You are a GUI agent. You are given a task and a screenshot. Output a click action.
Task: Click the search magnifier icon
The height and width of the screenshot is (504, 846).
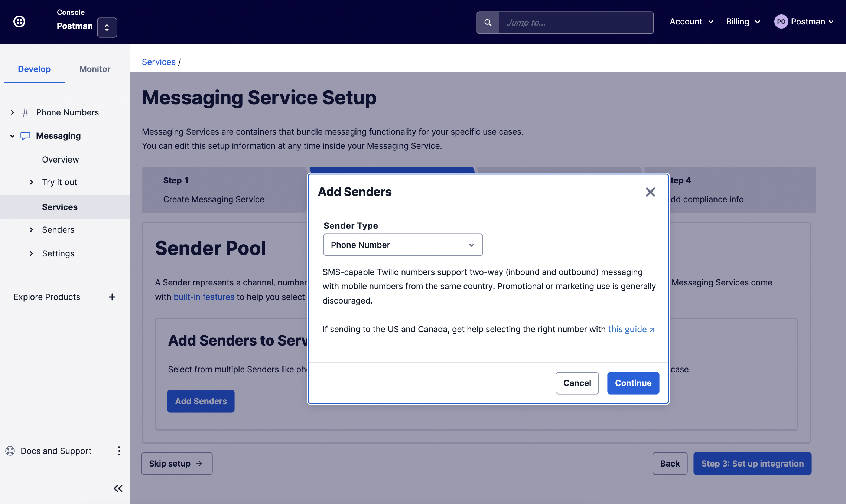pyautogui.click(x=488, y=23)
